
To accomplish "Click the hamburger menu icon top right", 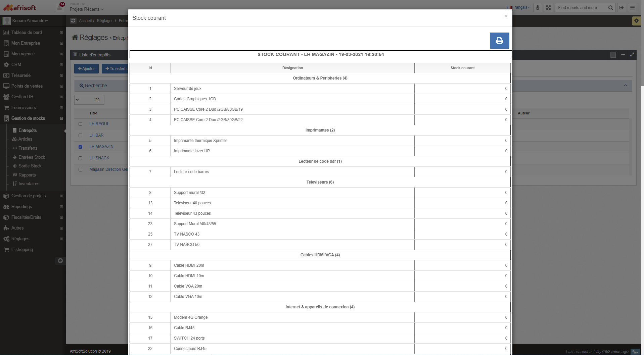I will 633,8.
